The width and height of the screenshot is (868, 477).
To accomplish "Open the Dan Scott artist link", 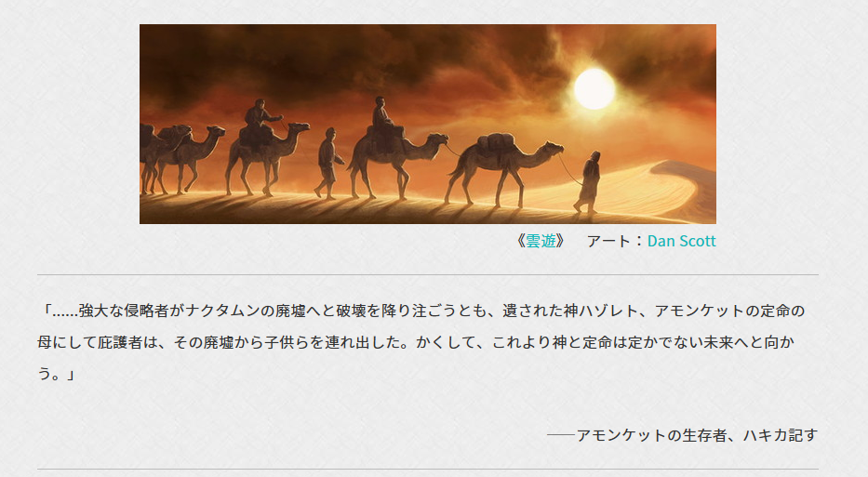I will pos(681,241).
